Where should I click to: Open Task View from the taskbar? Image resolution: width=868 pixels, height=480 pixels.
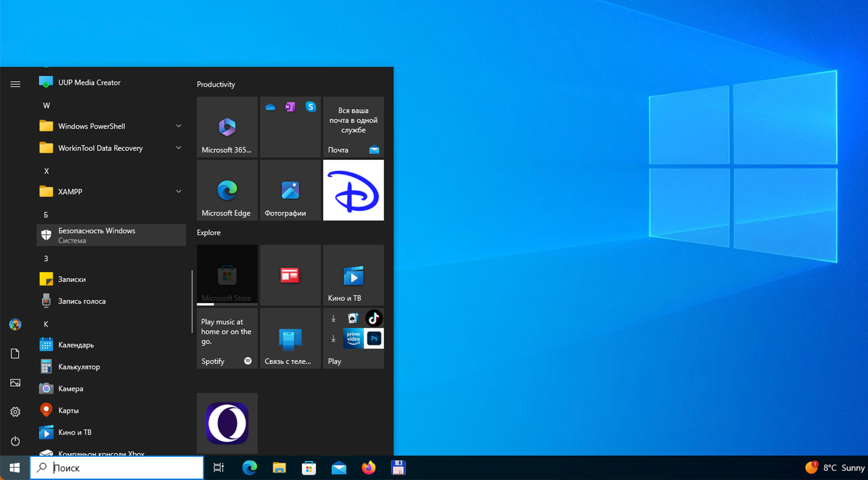click(219, 468)
